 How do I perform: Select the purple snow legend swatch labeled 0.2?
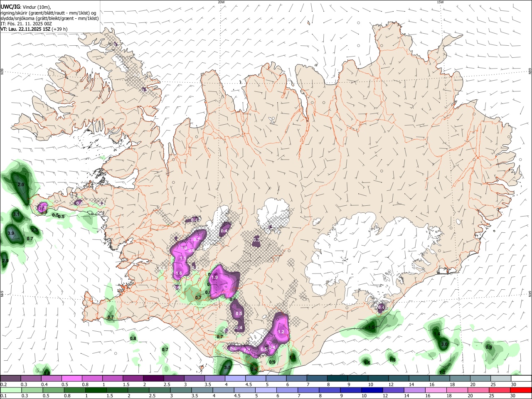[10, 378]
